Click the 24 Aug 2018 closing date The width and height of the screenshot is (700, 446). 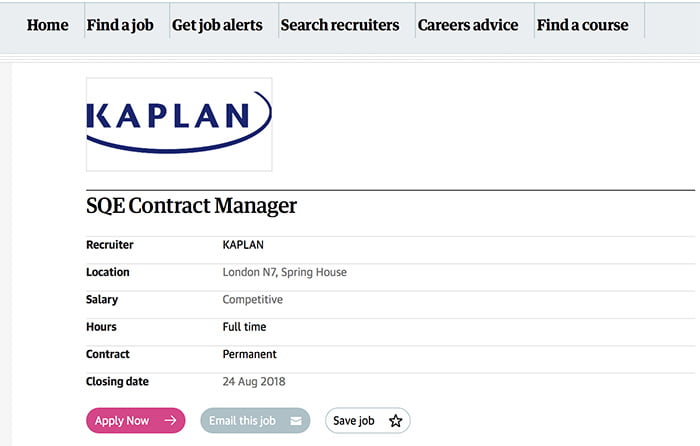tap(254, 381)
